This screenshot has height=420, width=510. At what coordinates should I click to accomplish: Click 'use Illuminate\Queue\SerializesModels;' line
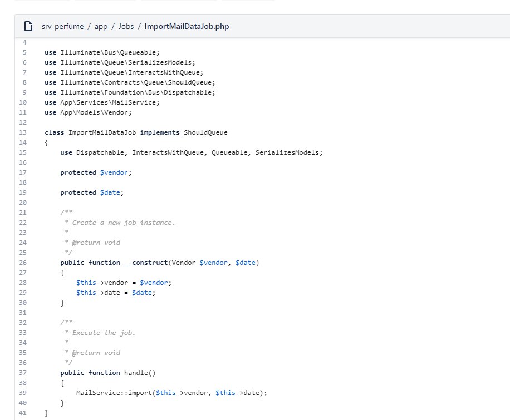120,62
